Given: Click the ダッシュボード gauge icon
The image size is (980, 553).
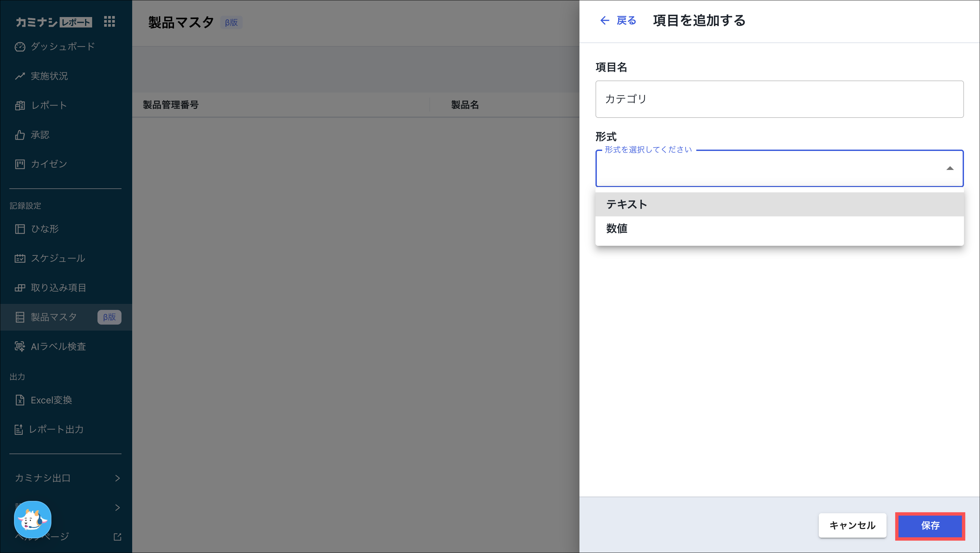Looking at the screenshot, I should click(x=20, y=47).
